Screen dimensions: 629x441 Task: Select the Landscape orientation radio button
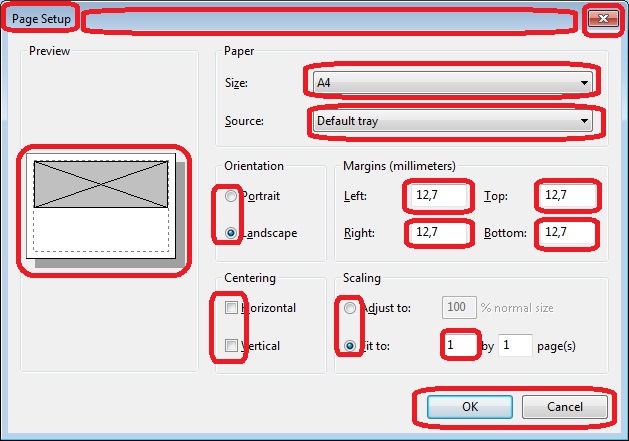click(232, 233)
